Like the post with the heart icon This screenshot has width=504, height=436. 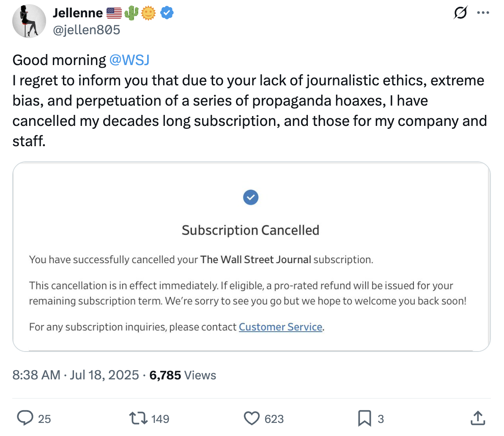click(x=252, y=418)
